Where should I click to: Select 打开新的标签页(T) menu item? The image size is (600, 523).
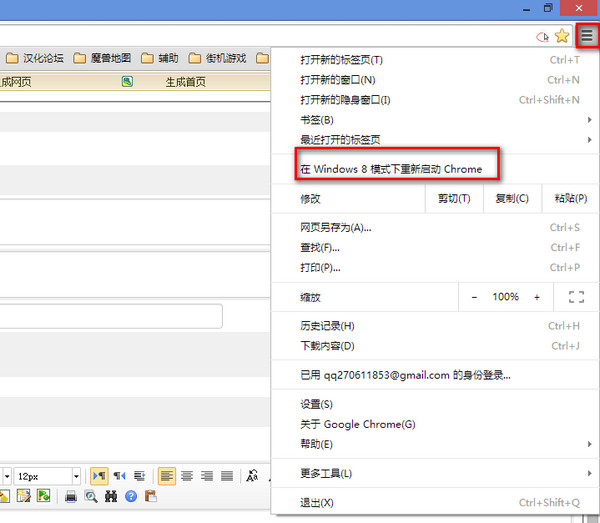(x=435, y=60)
